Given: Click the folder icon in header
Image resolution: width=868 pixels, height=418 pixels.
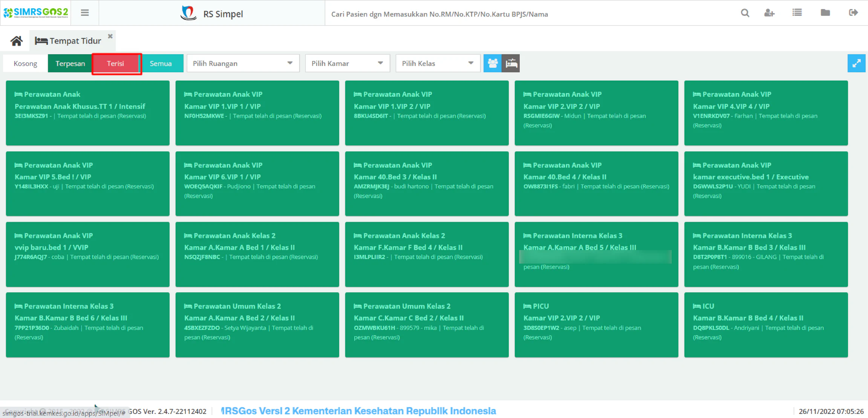Looking at the screenshot, I should coord(825,13).
